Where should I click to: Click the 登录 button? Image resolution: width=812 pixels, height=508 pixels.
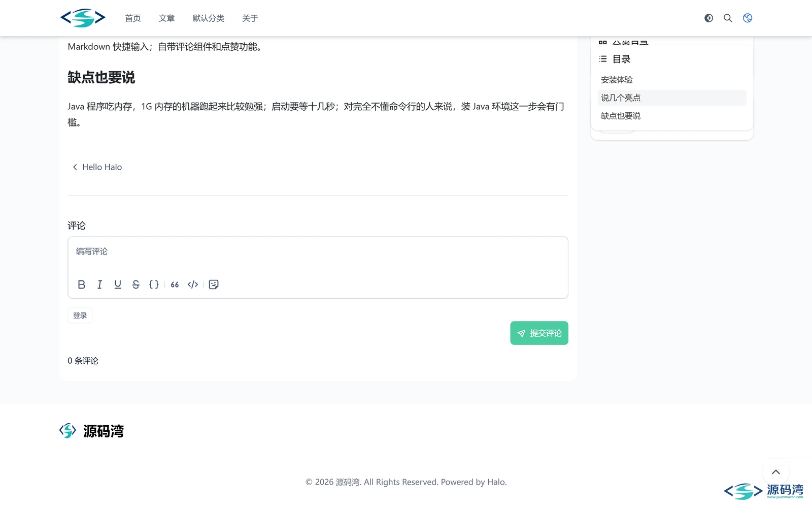(80, 315)
